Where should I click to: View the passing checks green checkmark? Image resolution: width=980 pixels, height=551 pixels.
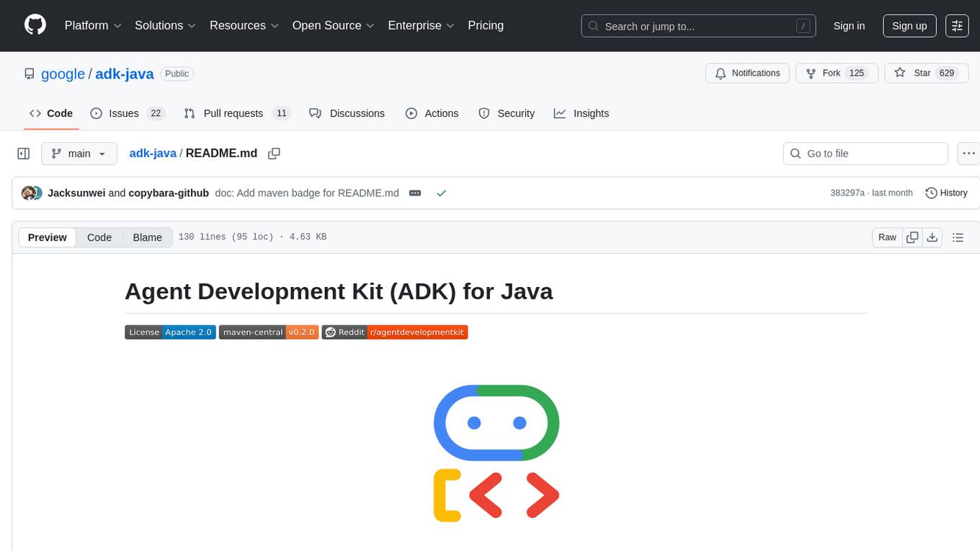click(442, 193)
